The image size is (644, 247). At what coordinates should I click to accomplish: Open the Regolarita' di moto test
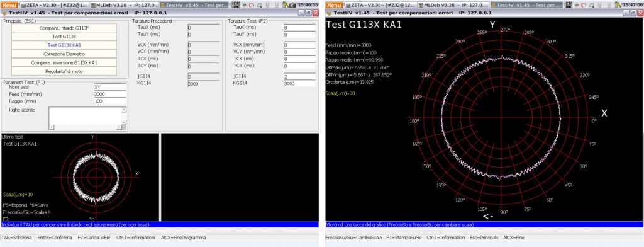(64, 71)
